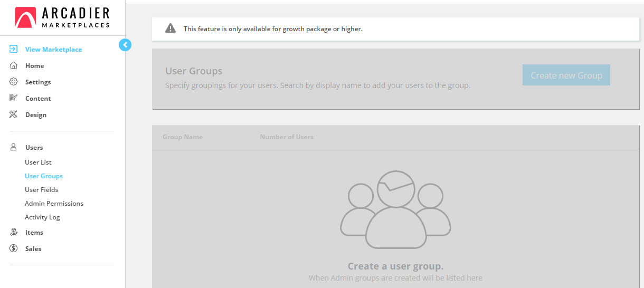Click the Content notepad icon
The width and height of the screenshot is (644, 288).
[14, 98]
